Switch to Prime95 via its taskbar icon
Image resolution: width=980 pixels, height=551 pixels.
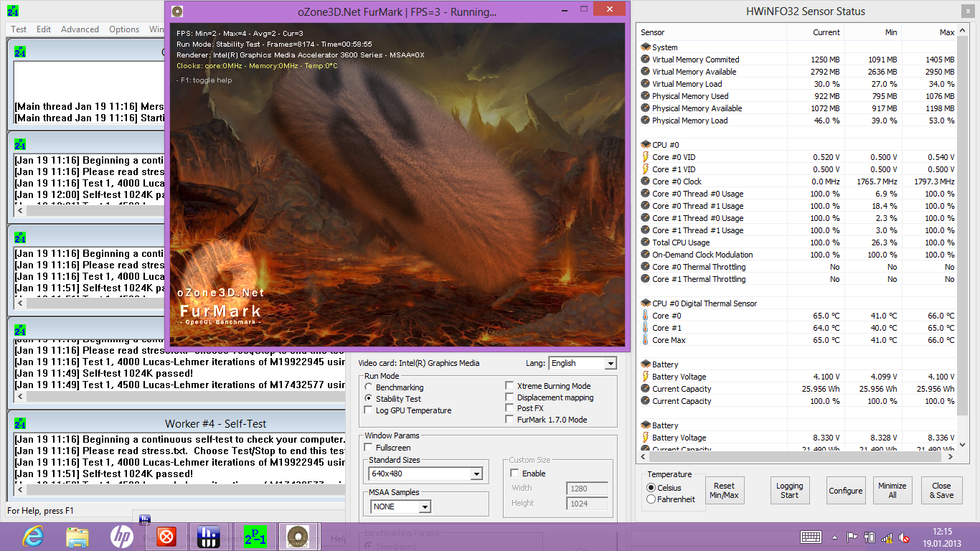click(x=255, y=537)
